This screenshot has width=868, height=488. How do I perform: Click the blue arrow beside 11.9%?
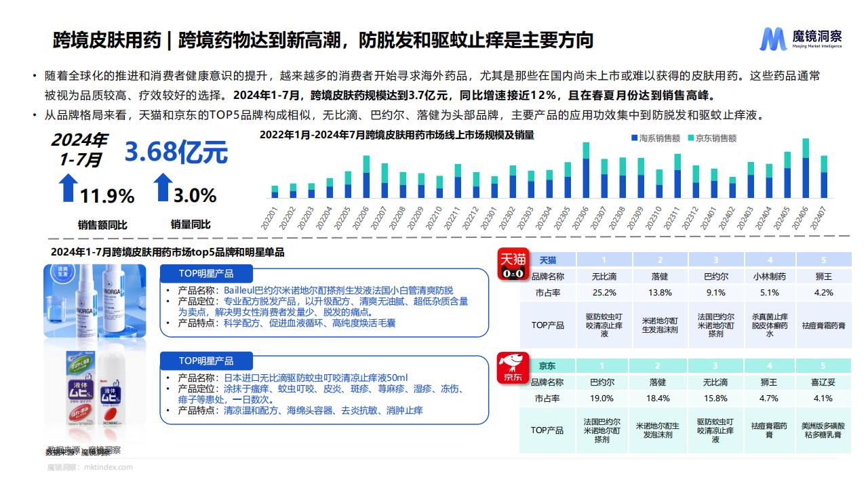(68, 187)
